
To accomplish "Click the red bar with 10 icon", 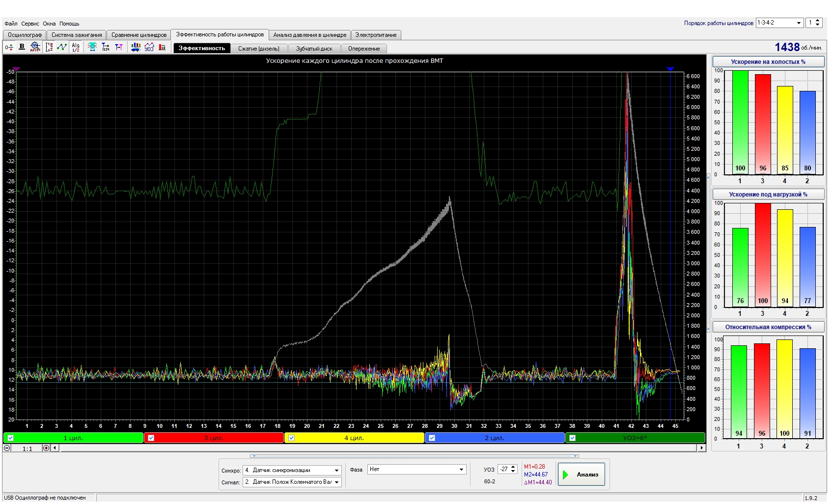I will coord(162,47).
